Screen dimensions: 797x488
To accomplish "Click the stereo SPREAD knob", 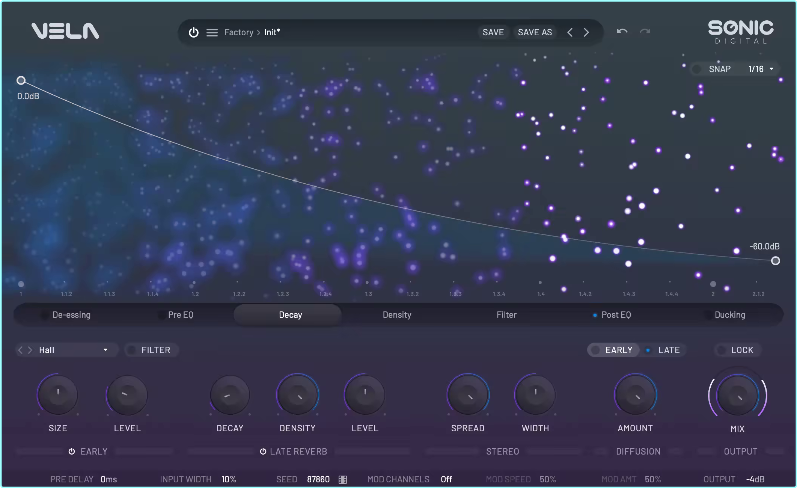I will click(x=468, y=395).
